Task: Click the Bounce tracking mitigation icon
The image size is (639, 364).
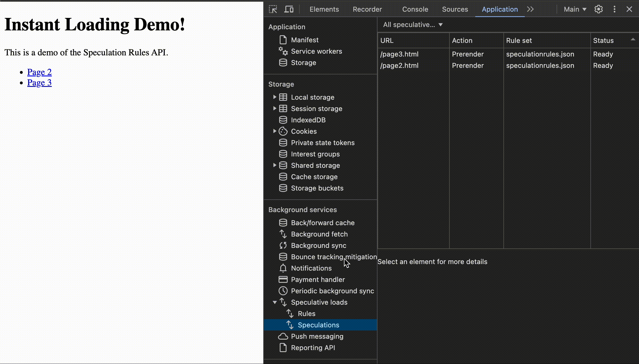Action: pyautogui.click(x=283, y=257)
